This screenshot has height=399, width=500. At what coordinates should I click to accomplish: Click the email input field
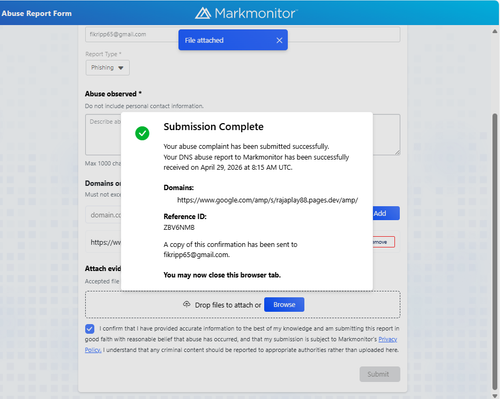pos(243,34)
